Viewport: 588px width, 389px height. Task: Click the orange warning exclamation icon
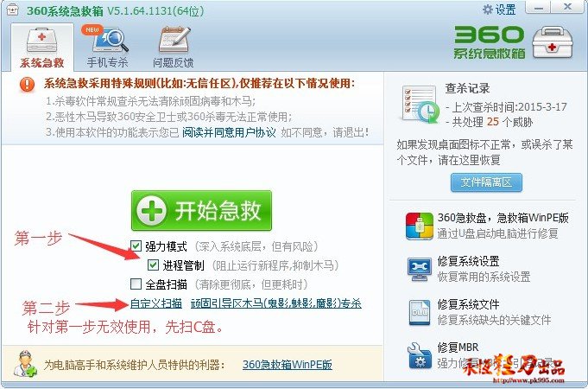(27, 85)
